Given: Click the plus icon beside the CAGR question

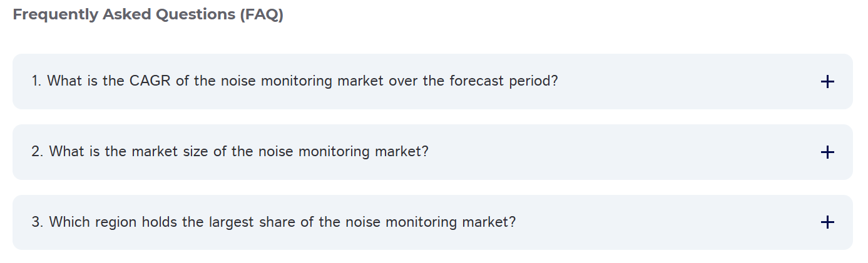Looking at the screenshot, I should coord(827,82).
